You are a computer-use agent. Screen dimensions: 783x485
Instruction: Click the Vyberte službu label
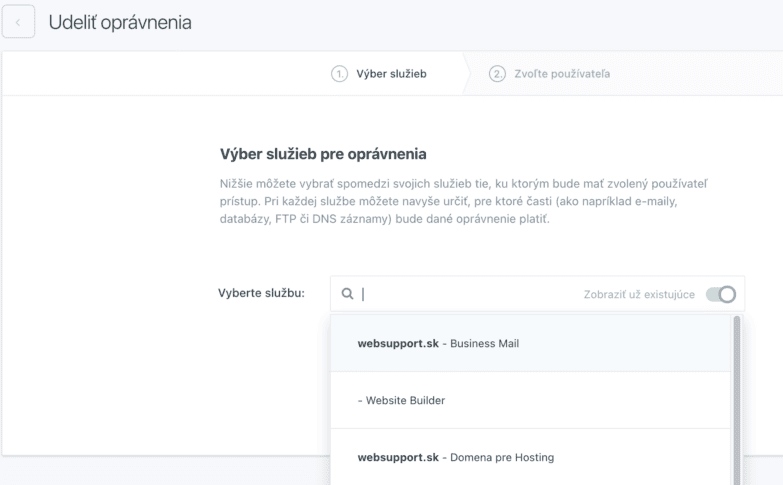261,294
